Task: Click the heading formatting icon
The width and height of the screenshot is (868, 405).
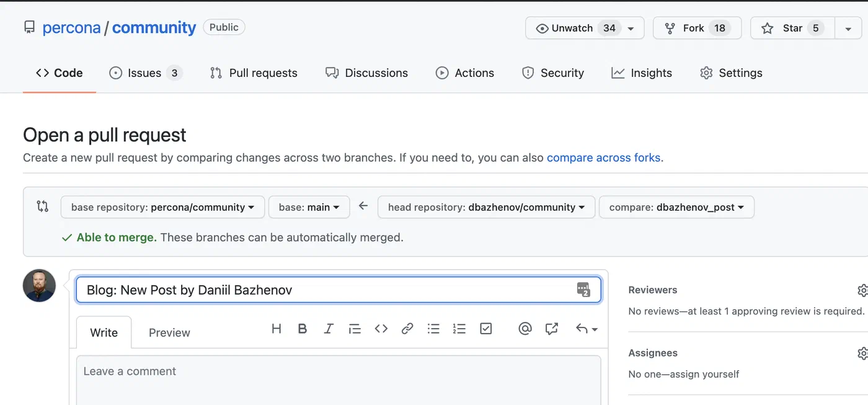Action: [277, 329]
